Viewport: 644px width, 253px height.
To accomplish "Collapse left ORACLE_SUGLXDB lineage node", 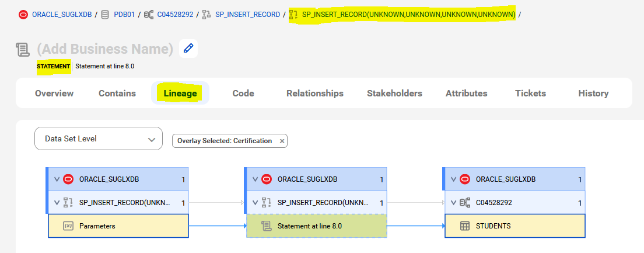I will [57, 179].
